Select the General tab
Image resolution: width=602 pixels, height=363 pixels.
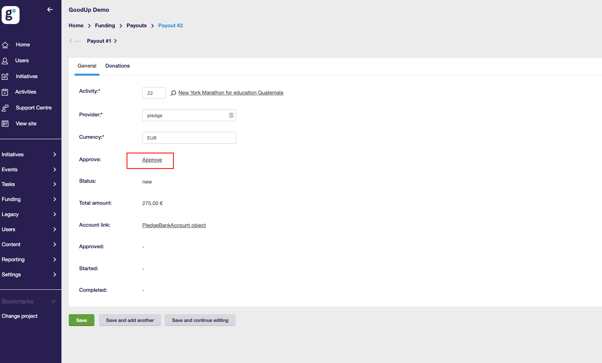pos(87,66)
